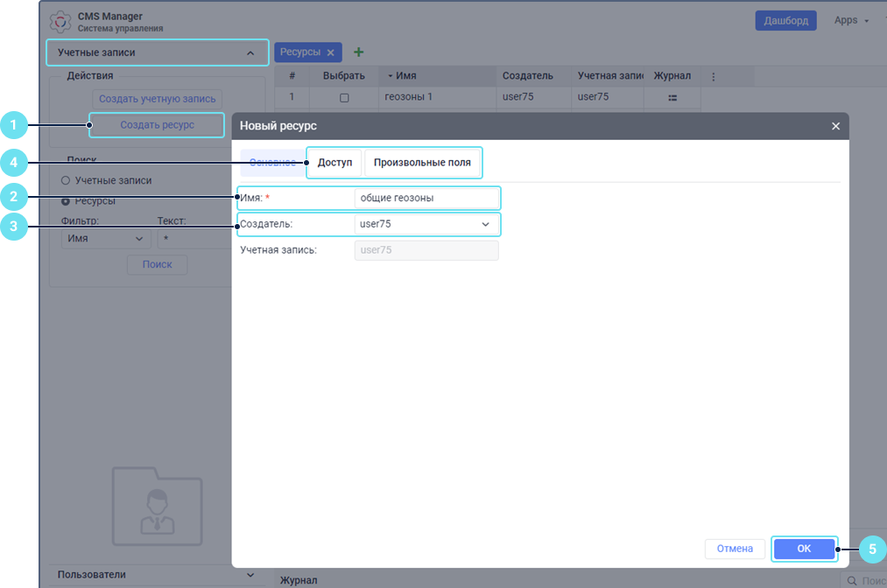Switch to the Доступ tab
The image size is (887, 588).
(x=334, y=163)
